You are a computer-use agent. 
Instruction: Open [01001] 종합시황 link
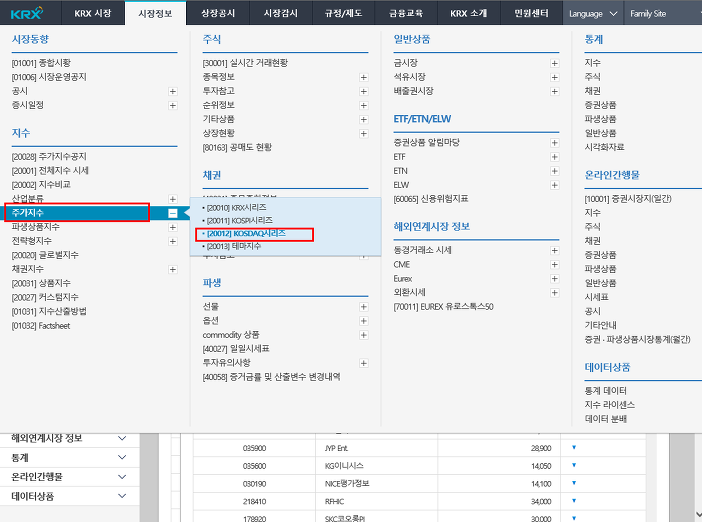(41, 63)
